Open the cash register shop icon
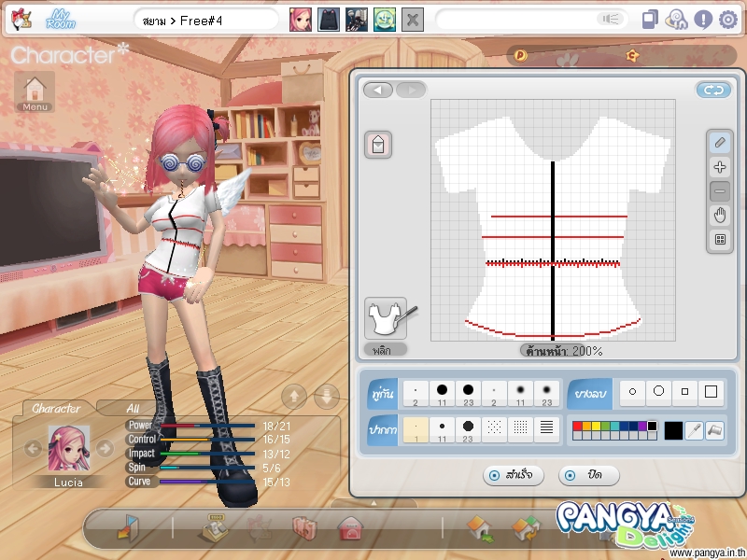This screenshot has height=560, width=747. point(216,527)
